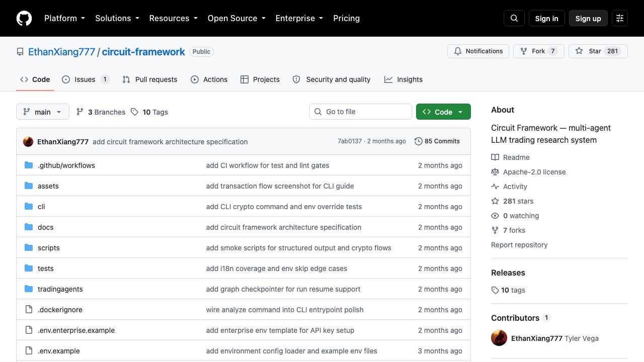The height and width of the screenshot is (362, 644).
Task: Click the branches icon next to 3 Branches
Action: tap(80, 112)
